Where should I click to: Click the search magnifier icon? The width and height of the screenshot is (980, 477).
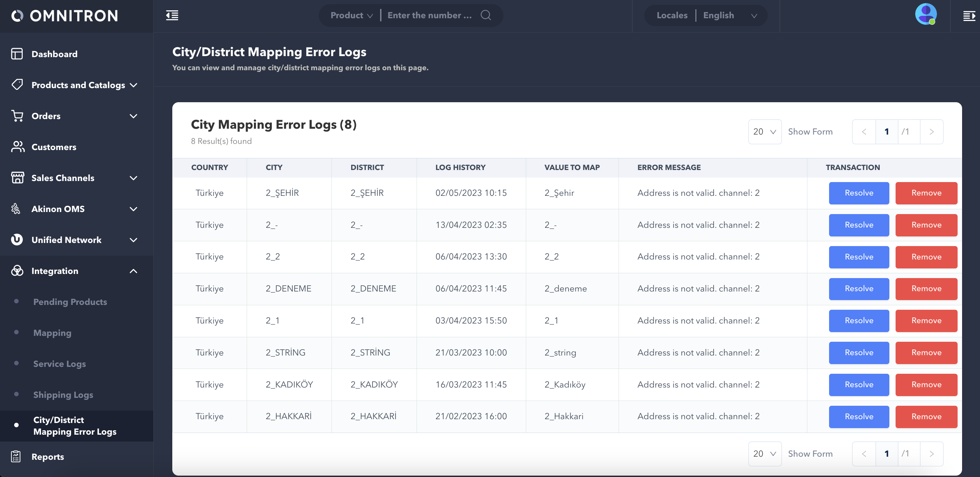coord(486,15)
